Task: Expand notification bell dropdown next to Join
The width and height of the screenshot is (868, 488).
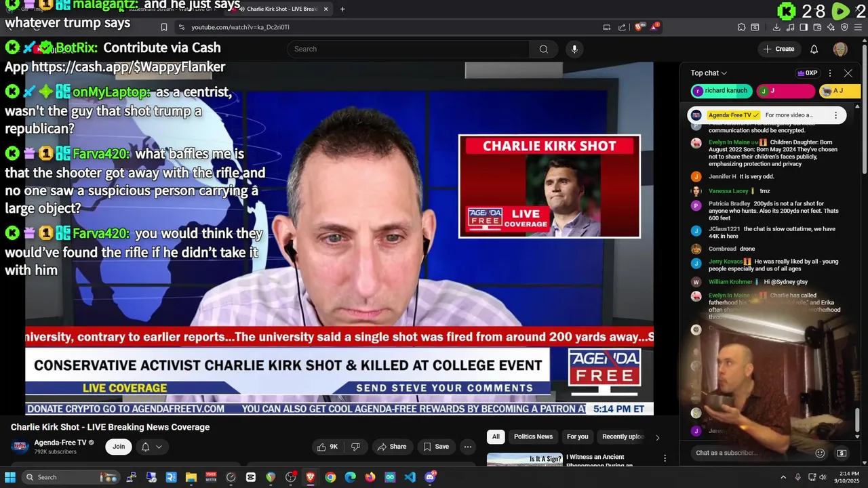Action: (152, 447)
